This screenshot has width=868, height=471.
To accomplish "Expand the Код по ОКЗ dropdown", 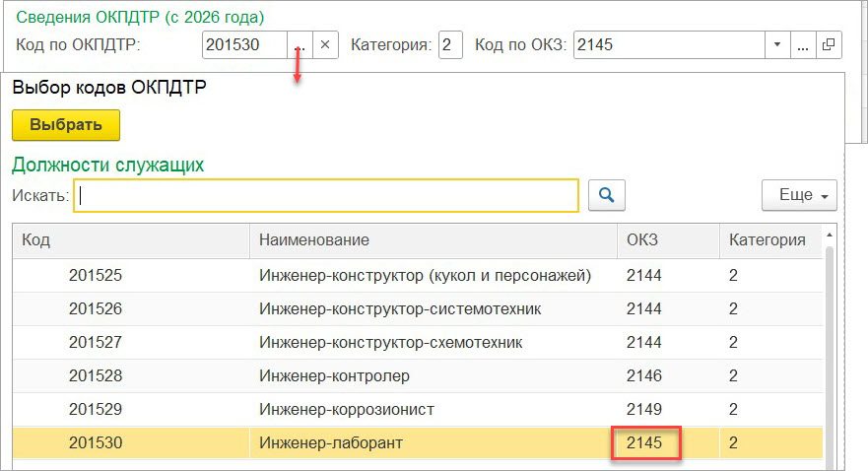I will [776, 45].
